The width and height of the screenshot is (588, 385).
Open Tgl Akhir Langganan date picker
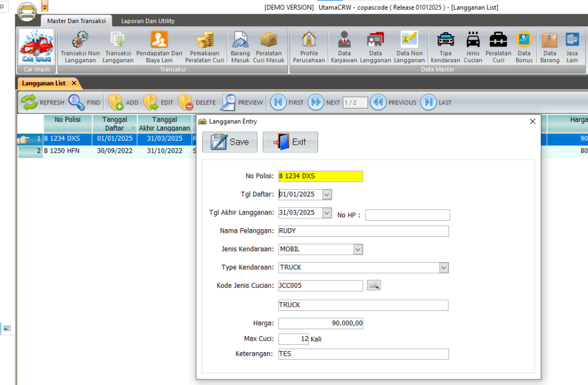(327, 213)
